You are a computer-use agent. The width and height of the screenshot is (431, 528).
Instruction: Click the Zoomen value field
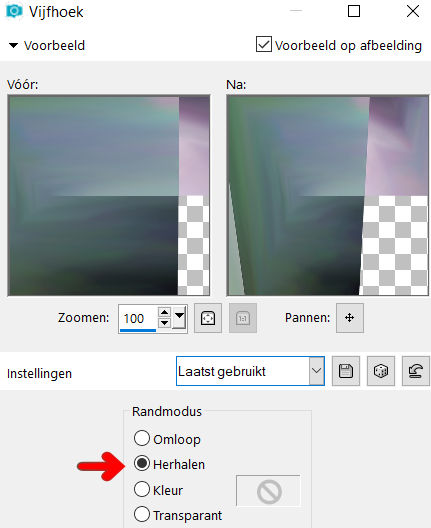coord(138,318)
